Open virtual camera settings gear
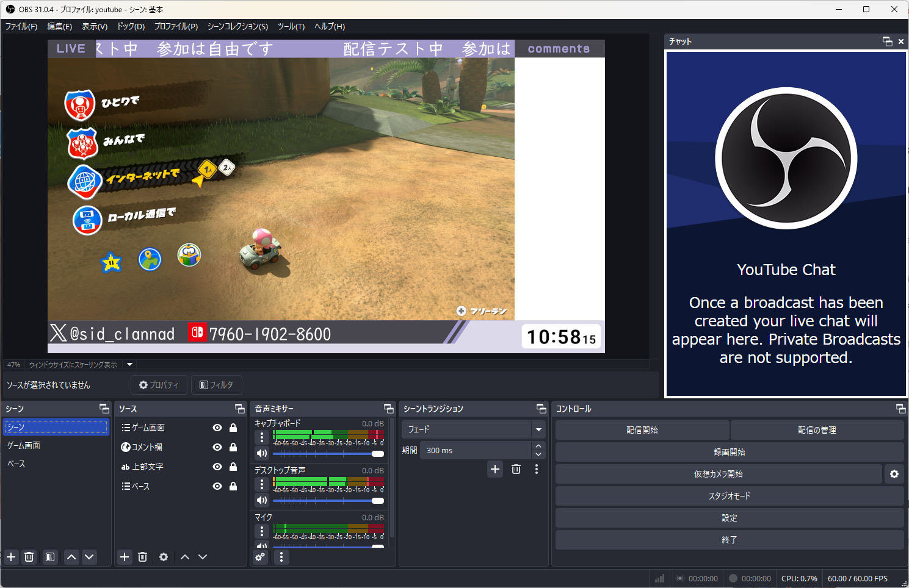909x588 pixels. tap(894, 474)
